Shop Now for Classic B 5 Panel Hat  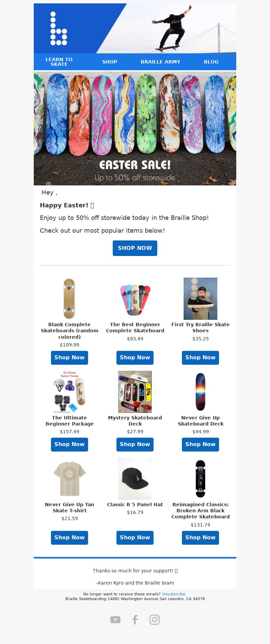coord(135,538)
